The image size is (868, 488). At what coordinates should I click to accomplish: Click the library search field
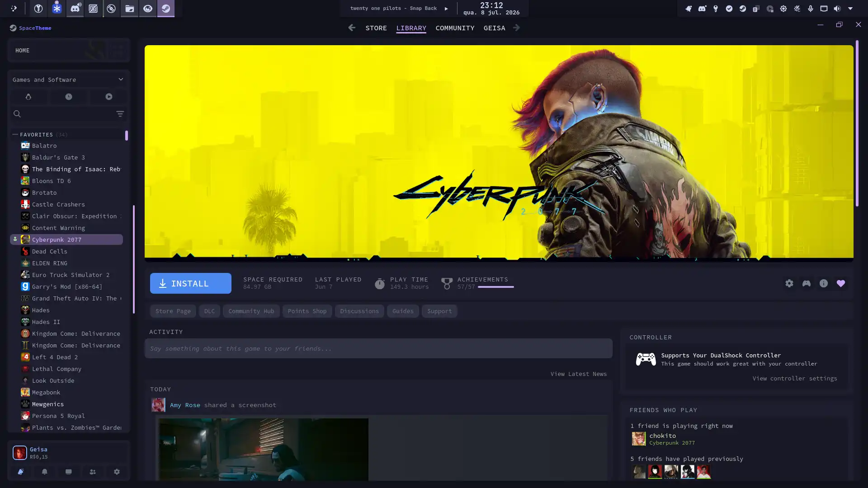click(68, 114)
